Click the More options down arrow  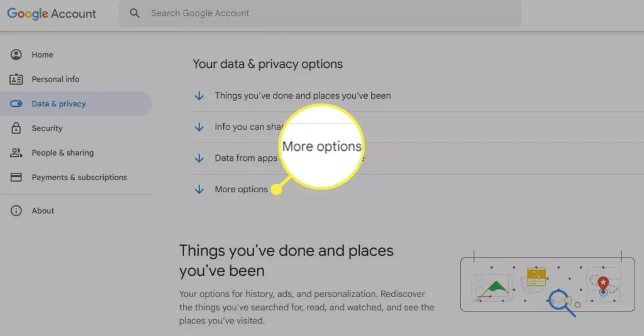(199, 189)
